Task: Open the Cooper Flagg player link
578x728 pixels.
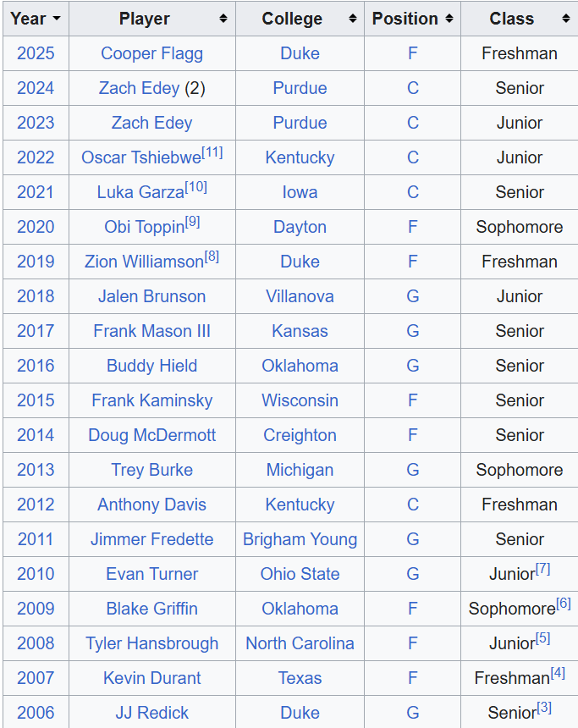Action: pyautogui.click(x=151, y=53)
